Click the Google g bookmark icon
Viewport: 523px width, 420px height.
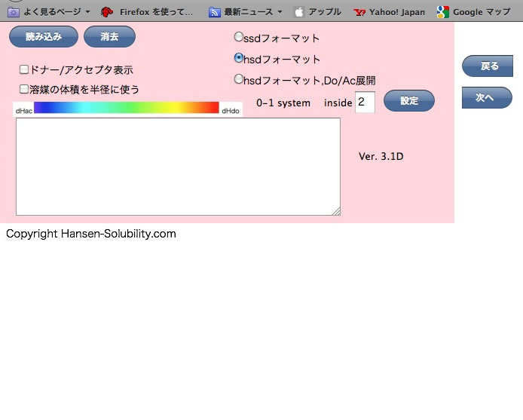coord(443,12)
